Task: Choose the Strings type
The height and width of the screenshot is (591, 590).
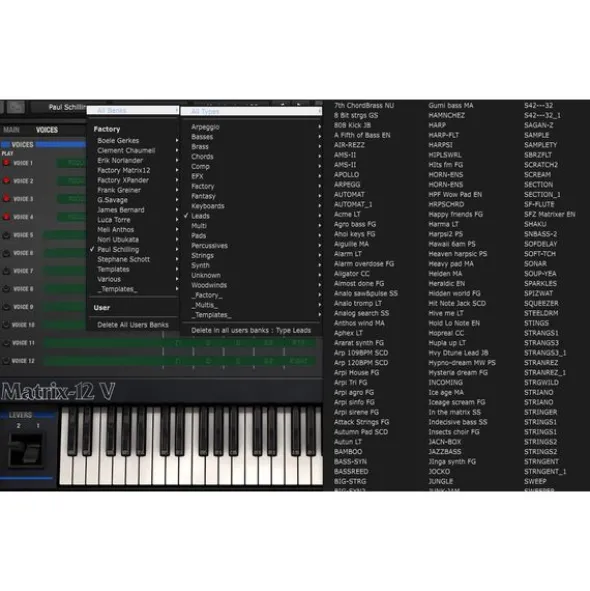Action: [251, 256]
